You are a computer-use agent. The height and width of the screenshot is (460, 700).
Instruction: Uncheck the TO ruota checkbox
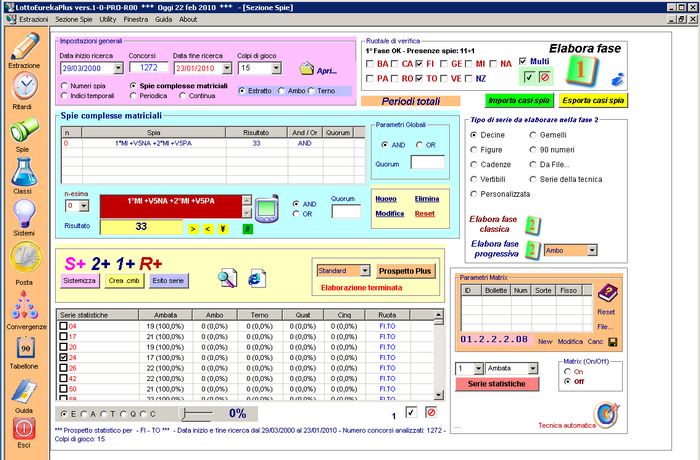tap(419, 78)
